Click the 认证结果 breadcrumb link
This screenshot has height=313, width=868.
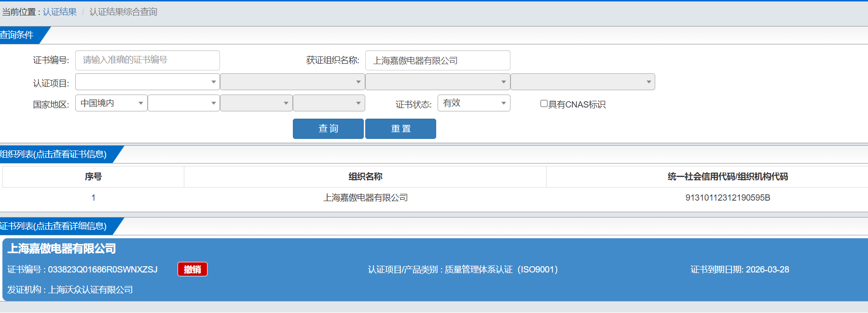click(x=59, y=12)
